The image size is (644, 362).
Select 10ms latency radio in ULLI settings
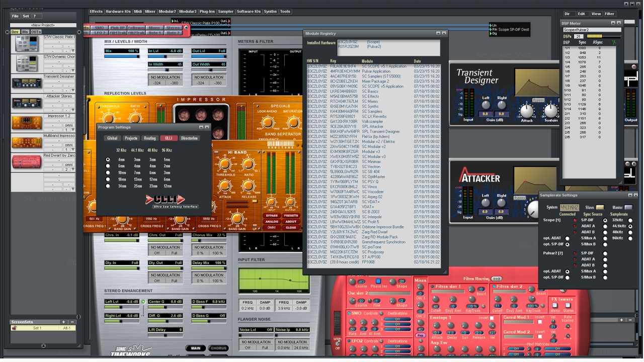click(x=108, y=172)
